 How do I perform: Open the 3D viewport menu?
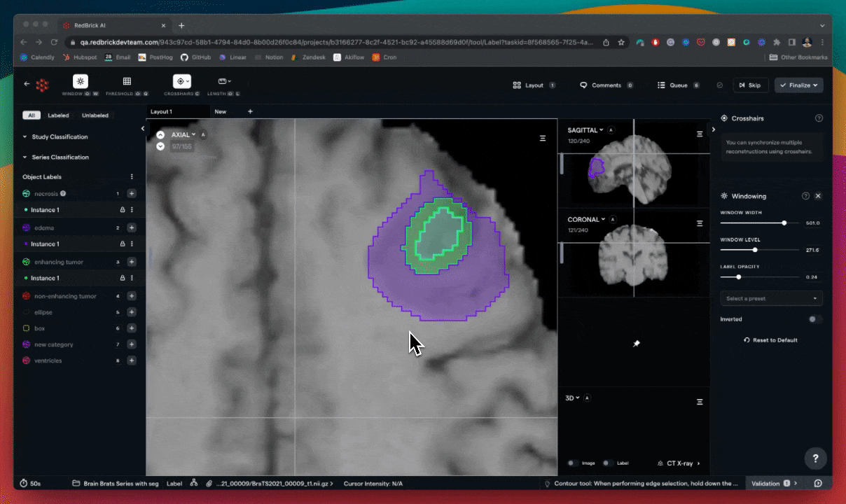point(699,402)
